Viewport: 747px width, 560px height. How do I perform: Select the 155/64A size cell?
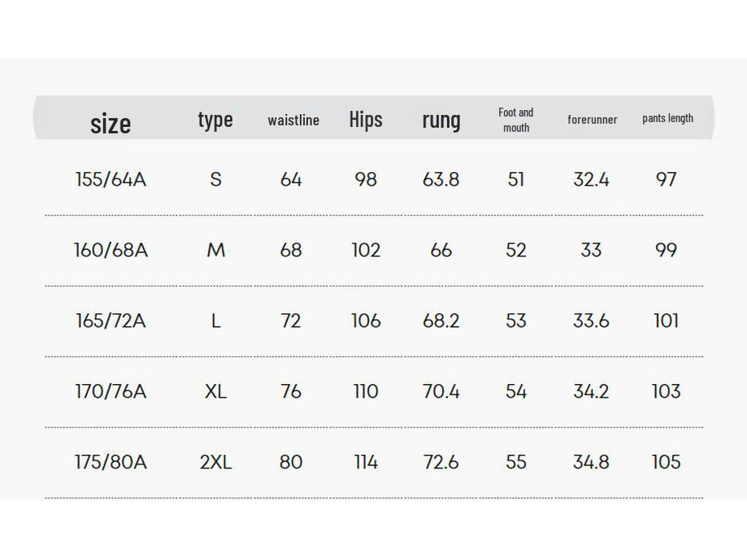coord(111,179)
